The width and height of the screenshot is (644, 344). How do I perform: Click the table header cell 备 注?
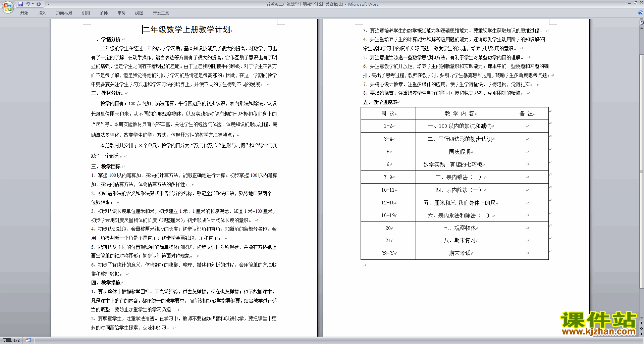pyautogui.click(x=526, y=113)
